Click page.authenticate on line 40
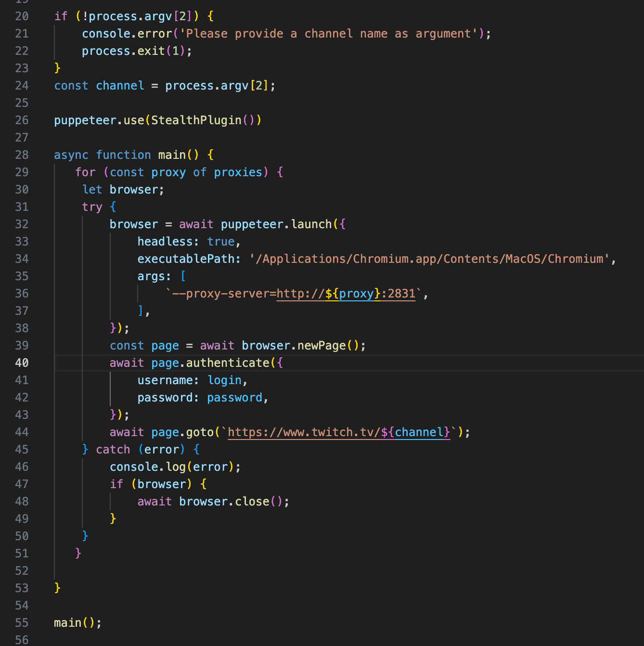 coord(210,363)
